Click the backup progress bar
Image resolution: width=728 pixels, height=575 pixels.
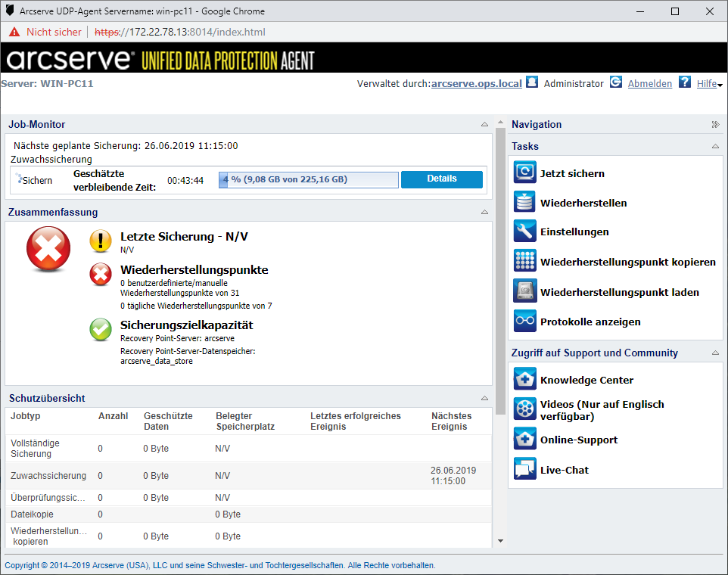[309, 180]
